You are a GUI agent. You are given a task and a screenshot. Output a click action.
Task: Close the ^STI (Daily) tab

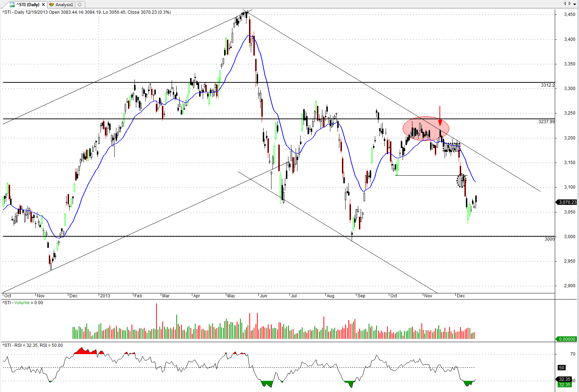43,5
